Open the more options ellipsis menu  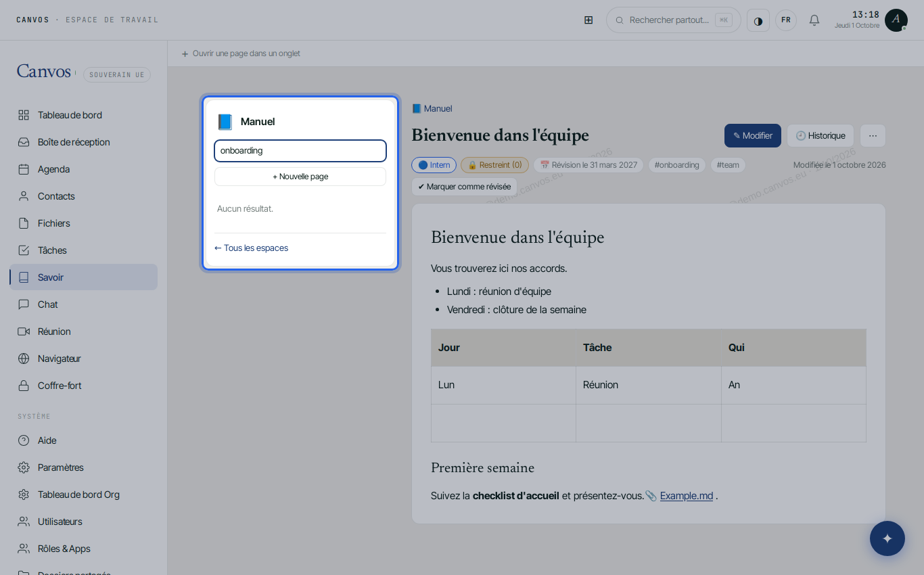873,135
